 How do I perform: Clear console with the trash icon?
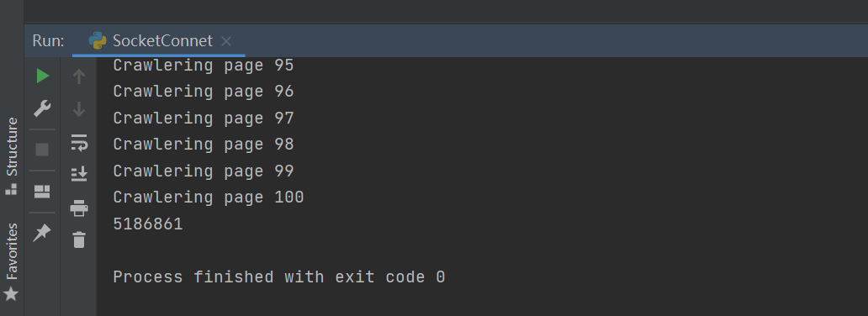[x=79, y=240]
